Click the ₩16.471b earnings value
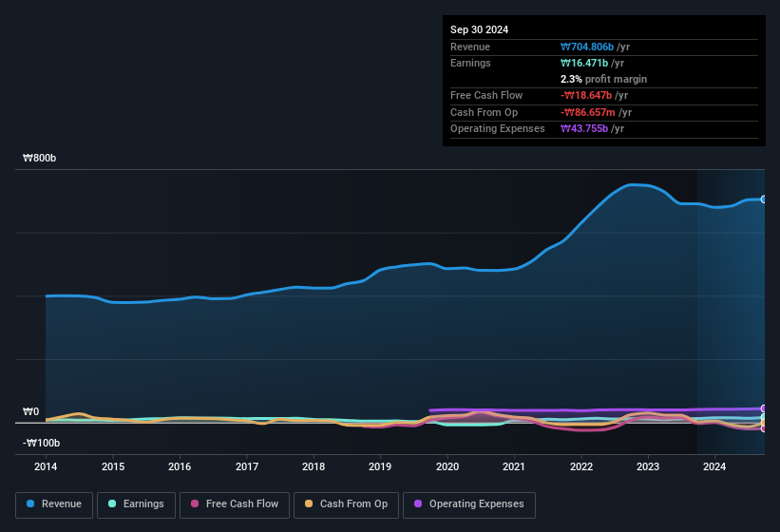This screenshot has height=532, width=780. click(584, 63)
